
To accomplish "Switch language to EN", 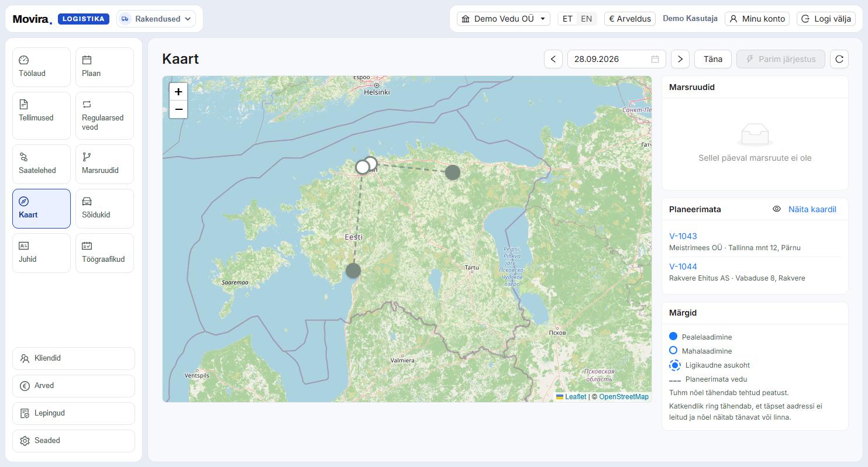I will (586, 19).
